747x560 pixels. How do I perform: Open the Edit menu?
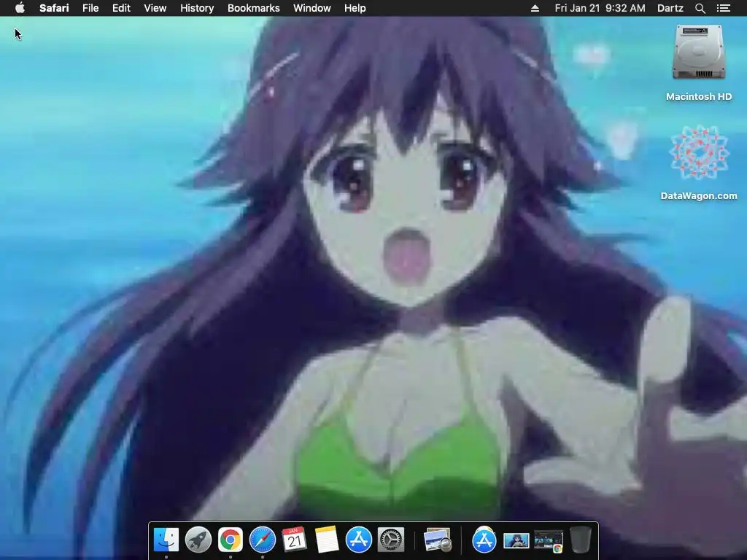[x=122, y=8]
